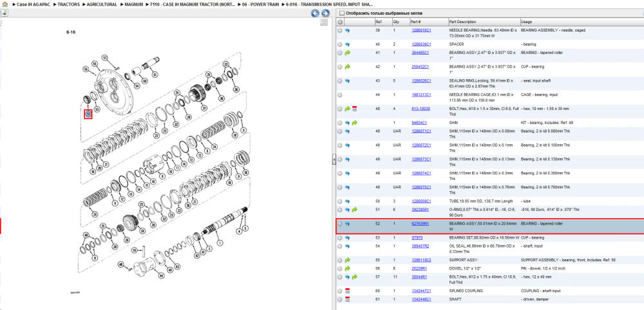Click the add-all plus icon in table header
Screen dimensions: 644x310
pyautogui.click(x=340, y=22)
